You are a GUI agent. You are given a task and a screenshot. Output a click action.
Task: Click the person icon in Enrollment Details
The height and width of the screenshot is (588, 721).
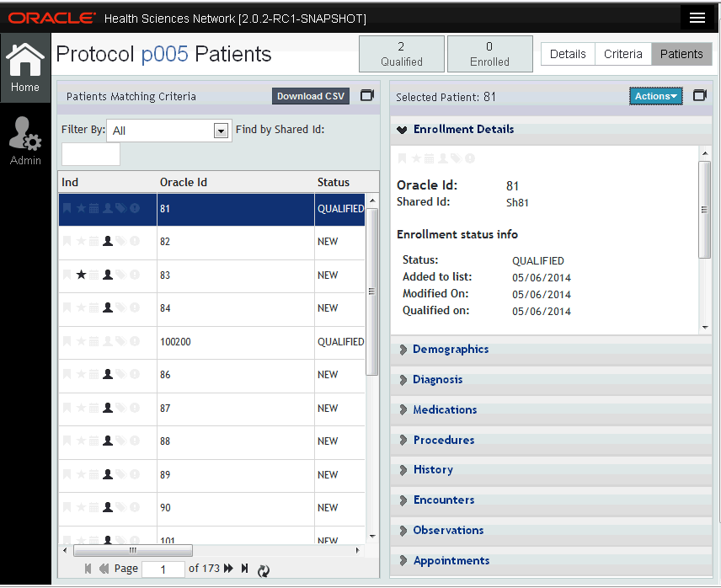[x=443, y=158]
